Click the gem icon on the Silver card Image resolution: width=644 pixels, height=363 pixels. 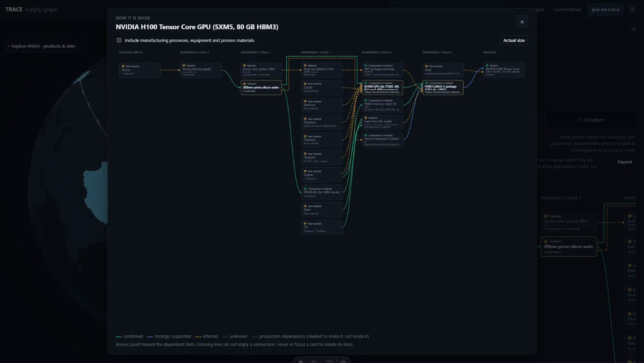305,206
